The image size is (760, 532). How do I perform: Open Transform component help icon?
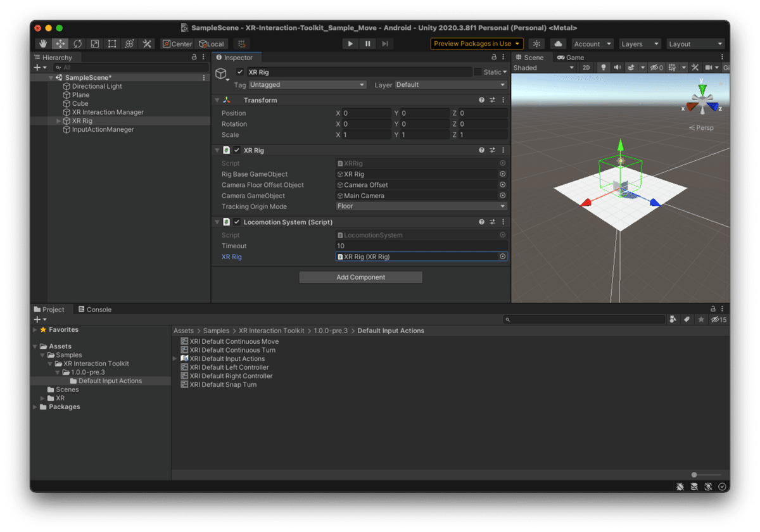[482, 100]
